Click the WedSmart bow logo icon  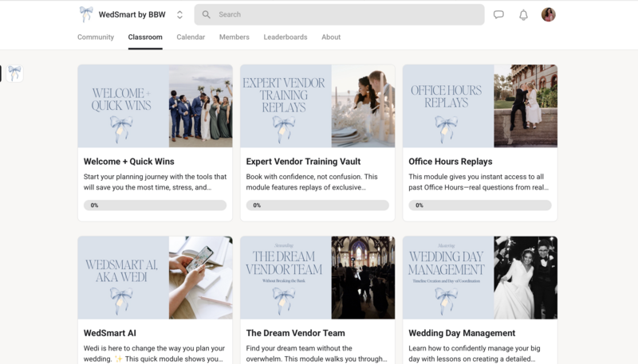[x=86, y=14]
